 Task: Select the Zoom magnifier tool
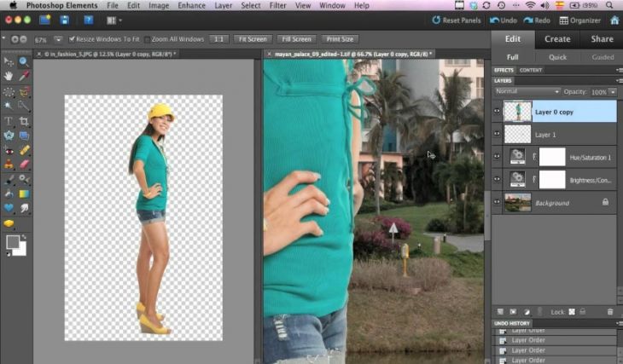[25, 62]
